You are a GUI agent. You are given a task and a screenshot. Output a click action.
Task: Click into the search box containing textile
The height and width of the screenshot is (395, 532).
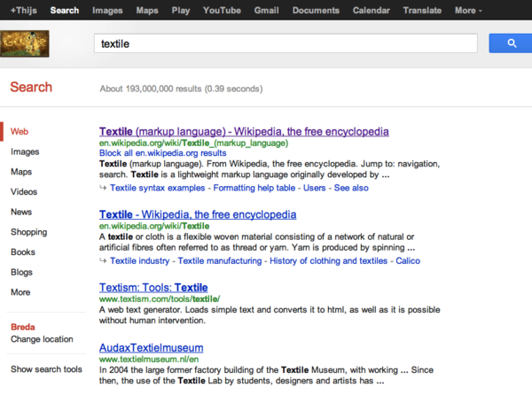tap(286, 43)
